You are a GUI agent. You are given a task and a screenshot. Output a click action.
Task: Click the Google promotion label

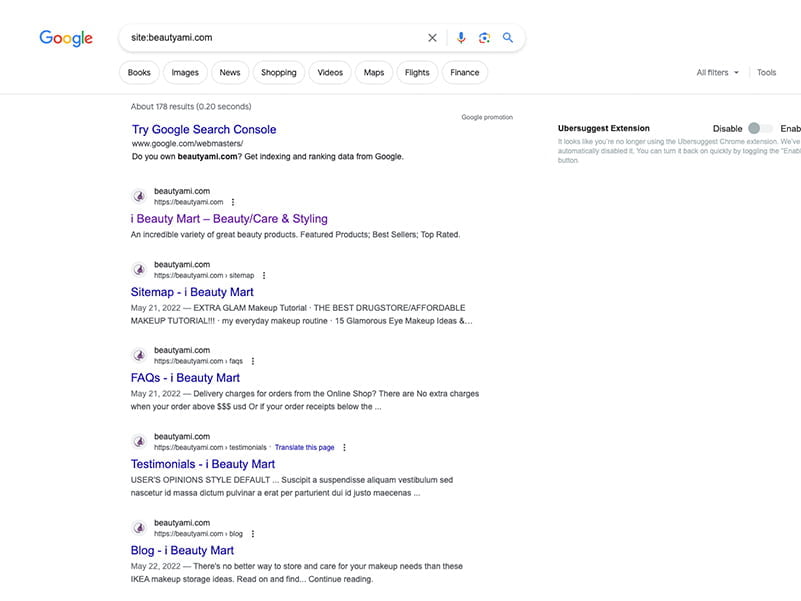pyautogui.click(x=487, y=117)
